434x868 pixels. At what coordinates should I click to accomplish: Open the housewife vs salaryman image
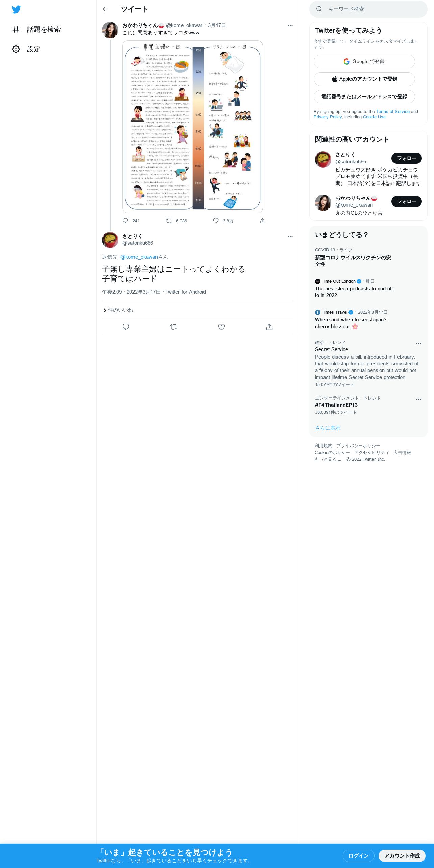point(193,127)
